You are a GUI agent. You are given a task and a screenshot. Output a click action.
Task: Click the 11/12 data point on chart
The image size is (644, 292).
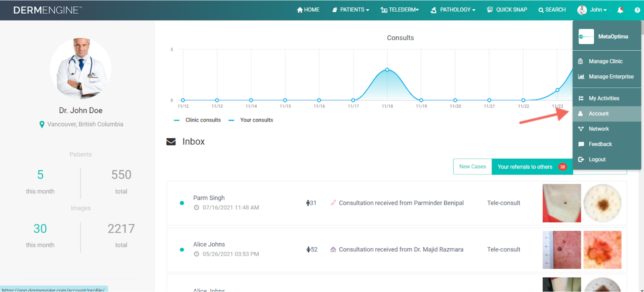click(x=183, y=100)
